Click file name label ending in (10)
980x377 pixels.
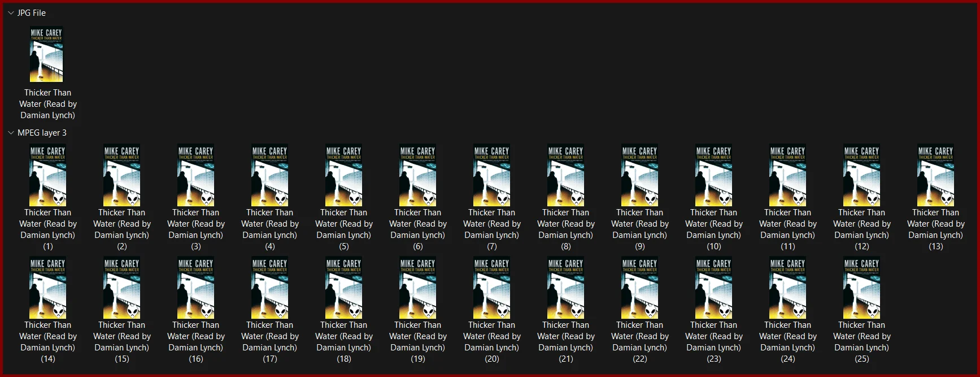pyautogui.click(x=714, y=229)
